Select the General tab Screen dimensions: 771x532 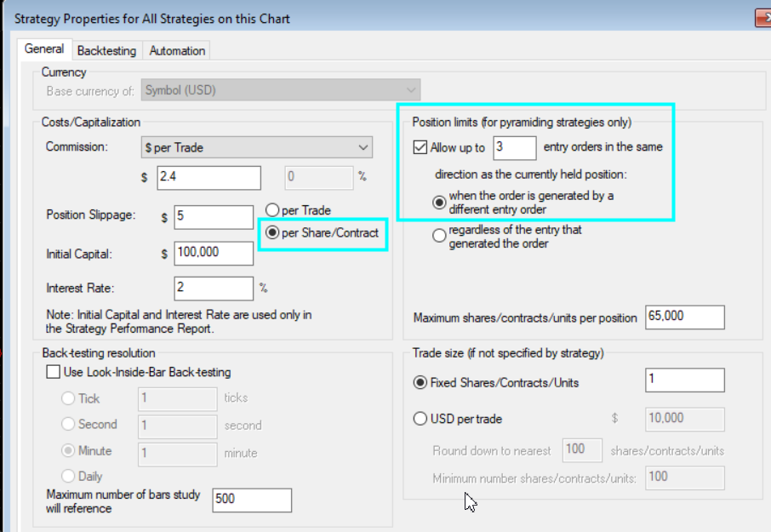44,49
